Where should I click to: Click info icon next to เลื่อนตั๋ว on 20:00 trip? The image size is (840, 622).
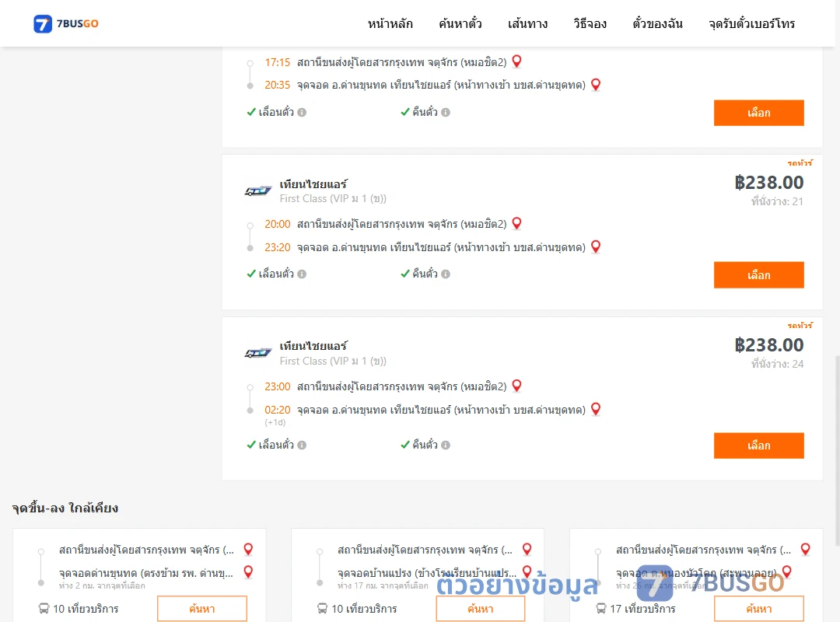(x=302, y=274)
